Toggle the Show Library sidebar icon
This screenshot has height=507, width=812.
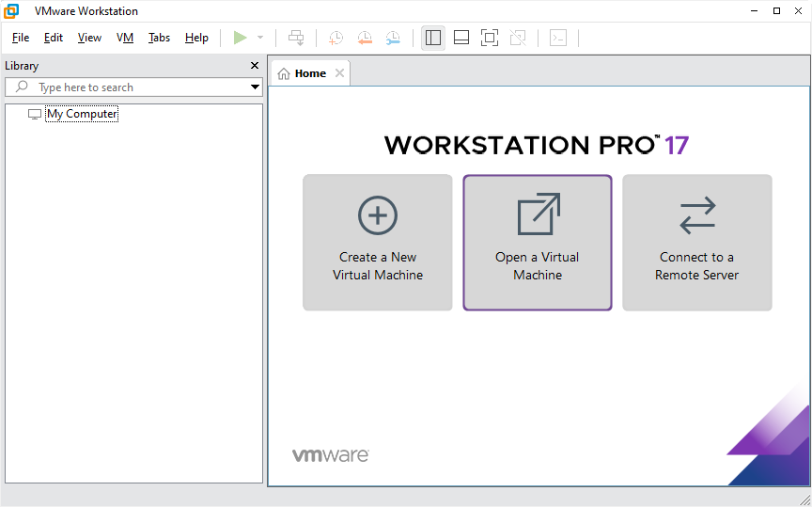433,38
